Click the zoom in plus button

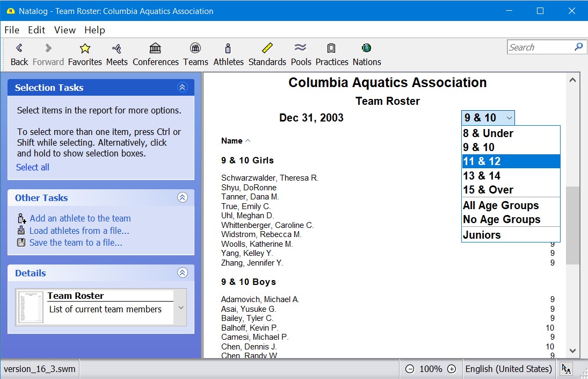pyautogui.click(x=452, y=369)
